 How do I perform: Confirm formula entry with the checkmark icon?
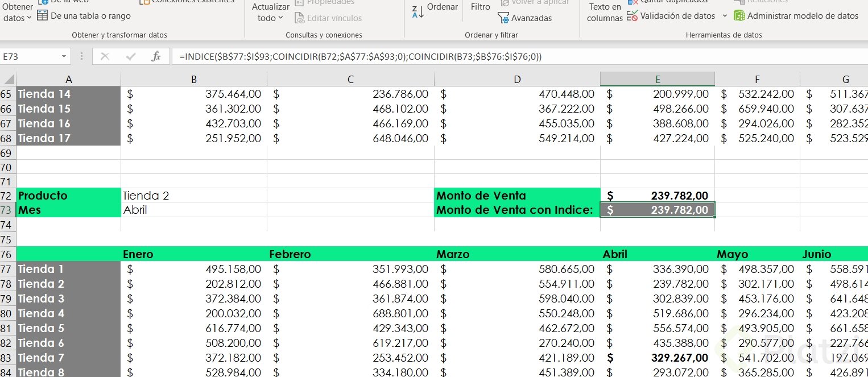point(131,56)
